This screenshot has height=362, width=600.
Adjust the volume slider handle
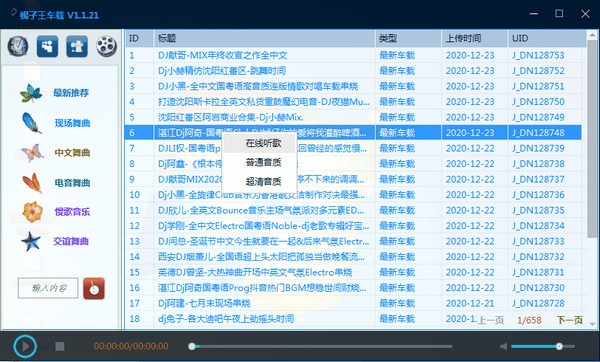point(559,346)
